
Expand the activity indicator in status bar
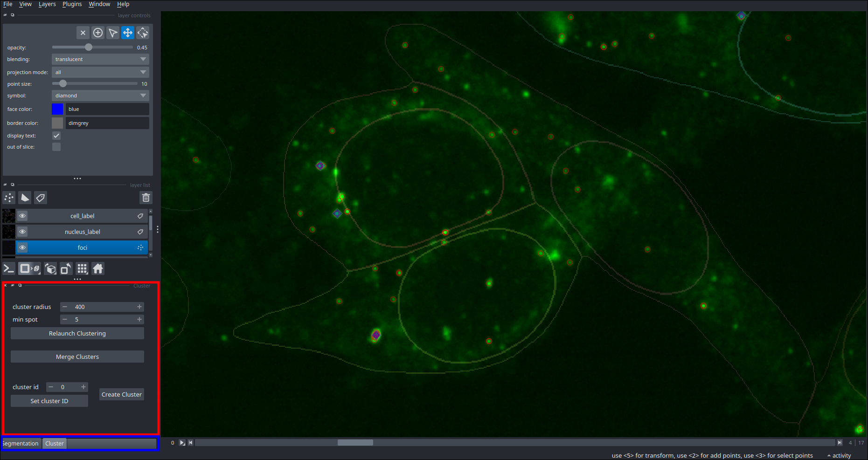[839, 455]
